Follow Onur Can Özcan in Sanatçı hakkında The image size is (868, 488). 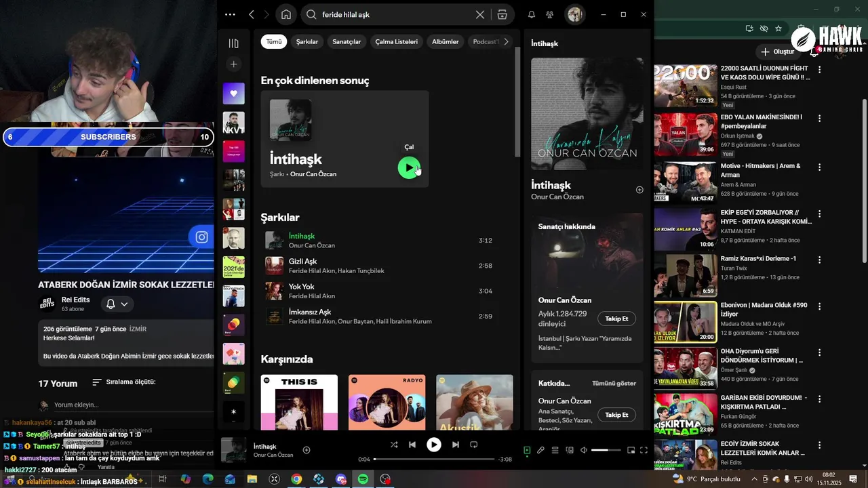tap(616, 319)
